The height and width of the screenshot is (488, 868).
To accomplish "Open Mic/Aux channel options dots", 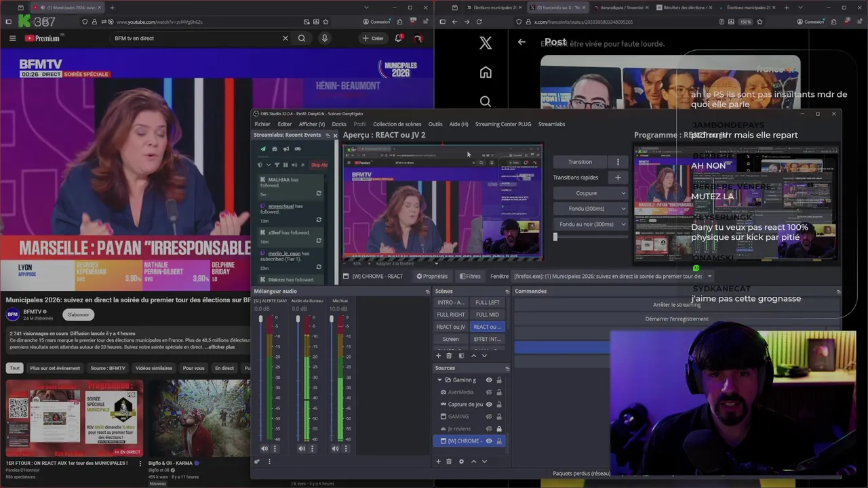I will tap(346, 449).
